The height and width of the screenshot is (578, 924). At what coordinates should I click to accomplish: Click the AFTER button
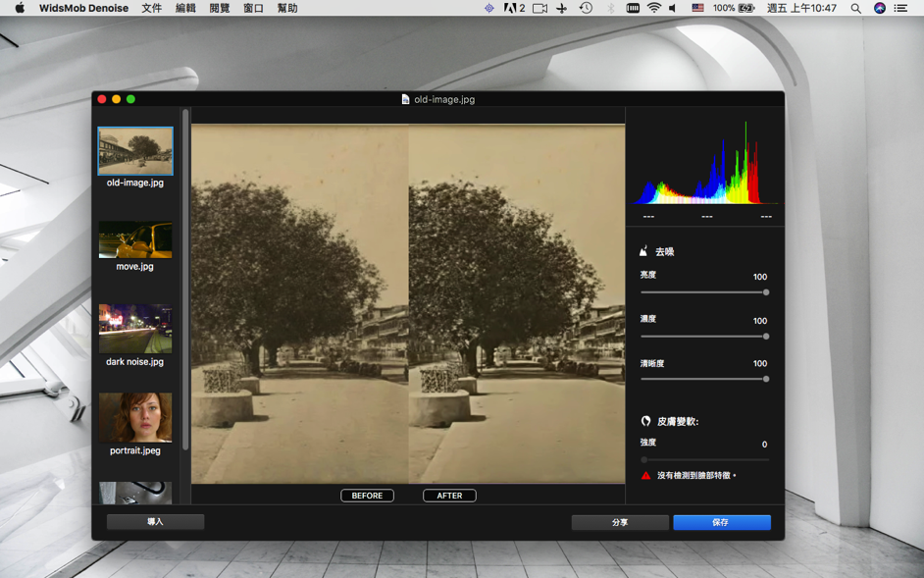[449, 496]
